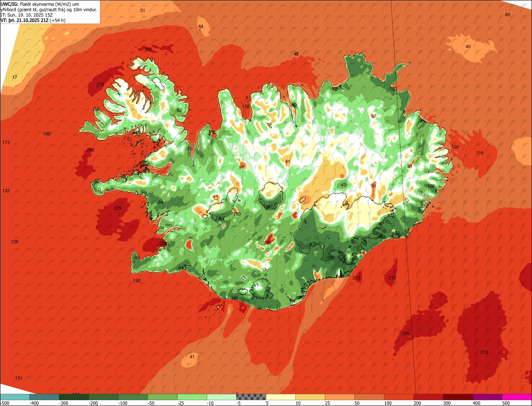Click the legend label 300
Screen dimensions: 532x406
pyautogui.click(x=447, y=403)
